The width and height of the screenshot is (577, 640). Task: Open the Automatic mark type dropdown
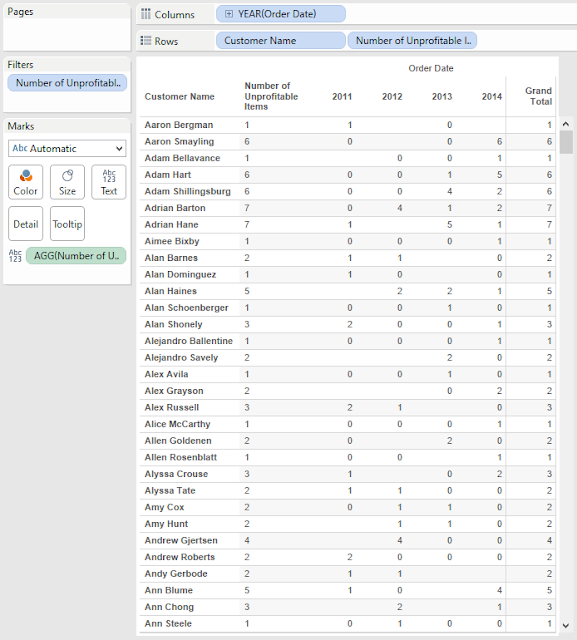(x=67, y=149)
